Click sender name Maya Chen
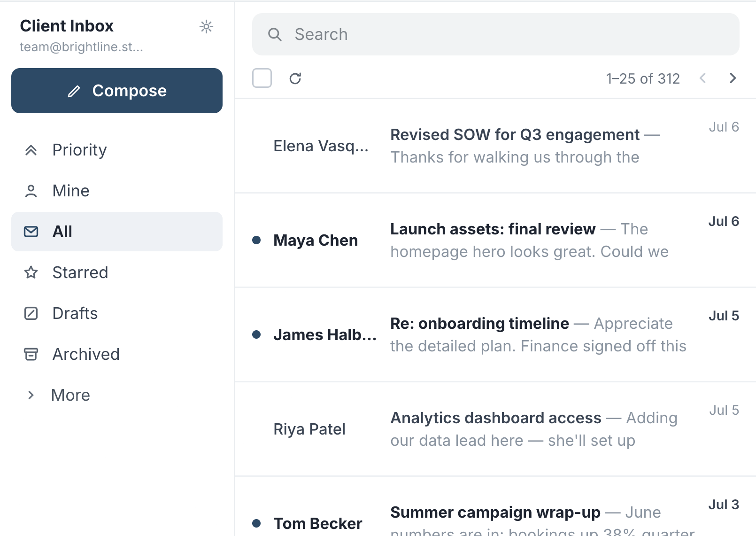This screenshot has width=756, height=536. click(x=316, y=241)
